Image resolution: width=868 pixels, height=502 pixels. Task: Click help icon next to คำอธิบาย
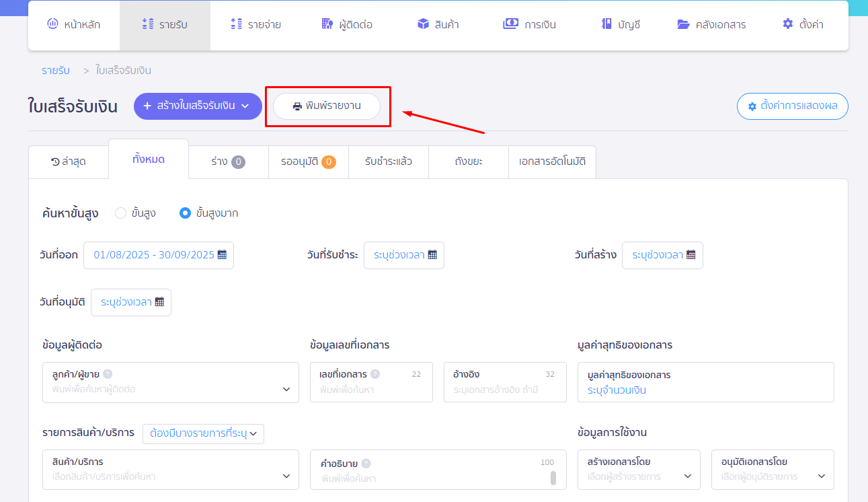[366, 463]
